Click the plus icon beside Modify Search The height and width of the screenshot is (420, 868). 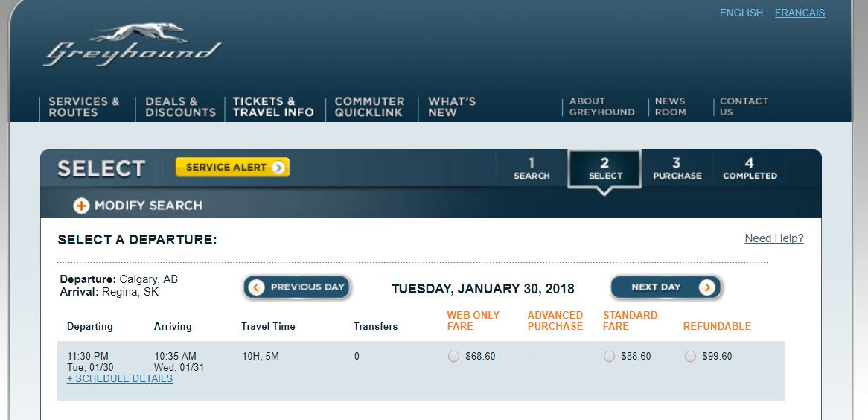tap(81, 206)
